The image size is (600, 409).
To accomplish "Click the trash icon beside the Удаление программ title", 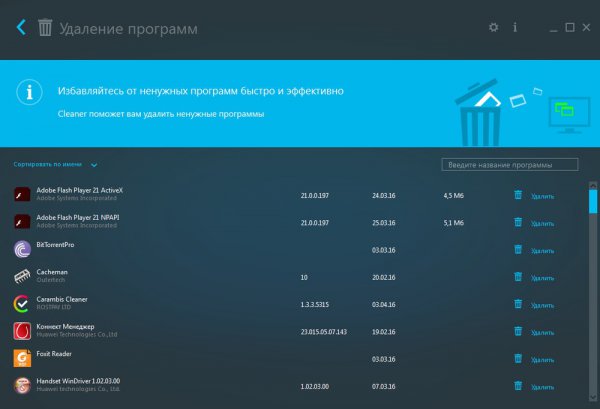I will pyautogui.click(x=45, y=28).
